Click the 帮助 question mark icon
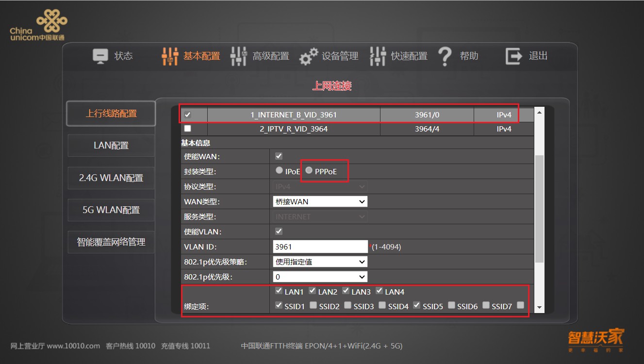Screen dimensions: 644x364 (445, 56)
